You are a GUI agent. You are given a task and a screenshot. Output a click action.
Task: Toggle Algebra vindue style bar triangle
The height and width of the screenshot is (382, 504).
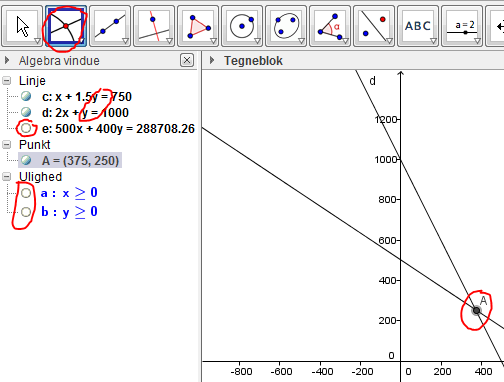point(7,60)
